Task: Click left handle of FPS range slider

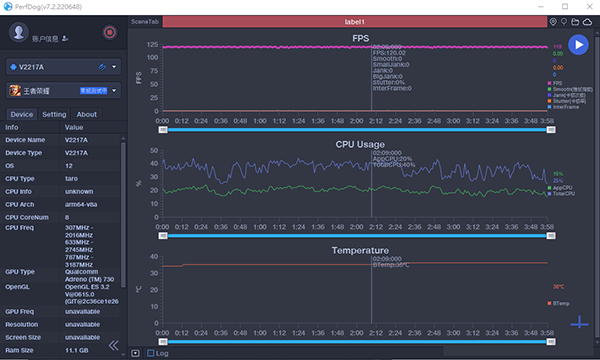Action: point(163,130)
